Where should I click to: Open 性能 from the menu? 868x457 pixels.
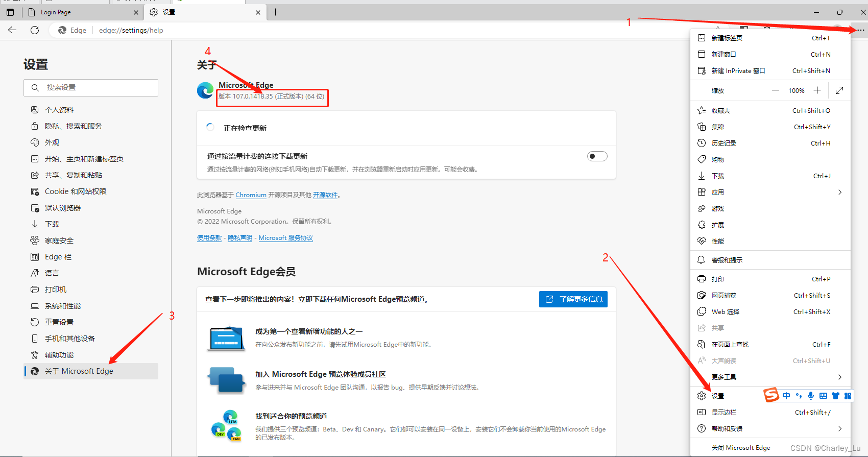[770, 241]
